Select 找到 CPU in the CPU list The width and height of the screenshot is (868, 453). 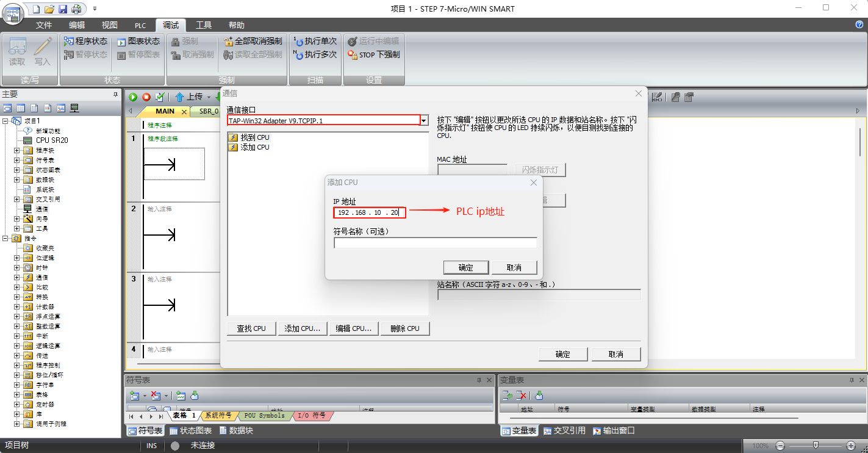click(249, 137)
